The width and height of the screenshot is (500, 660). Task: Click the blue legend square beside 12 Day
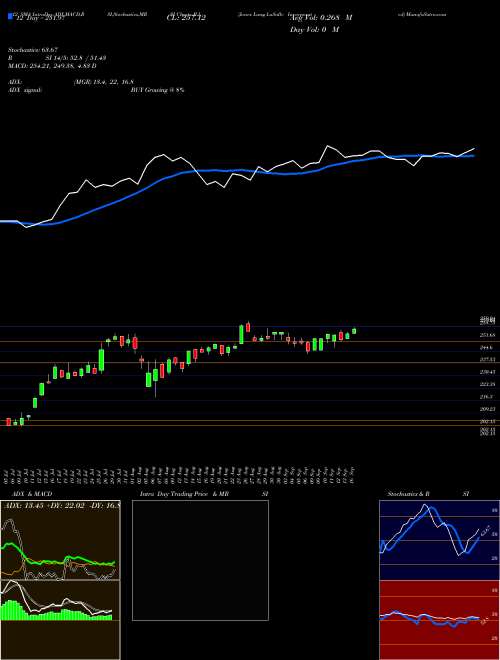11,17
